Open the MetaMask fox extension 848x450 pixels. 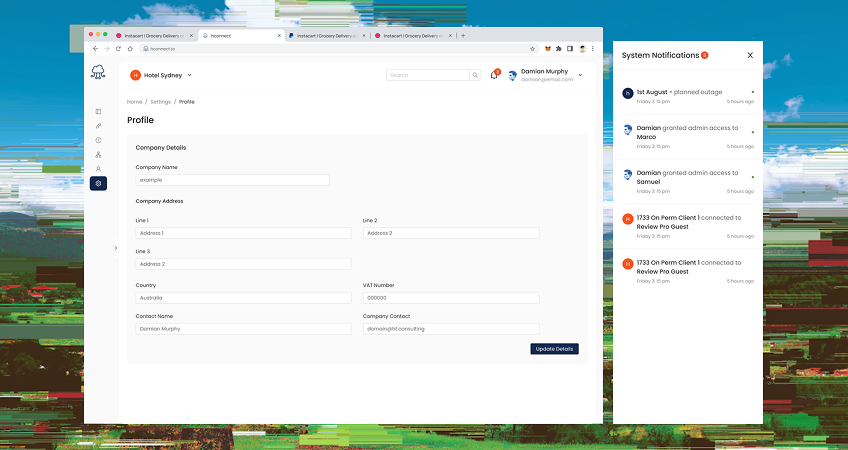click(x=547, y=49)
